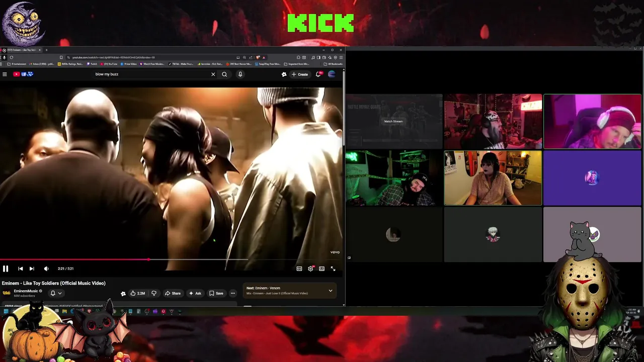This screenshot has height=362, width=644.
Task: Open the TikTok bookmark
Action: point(182,64)
